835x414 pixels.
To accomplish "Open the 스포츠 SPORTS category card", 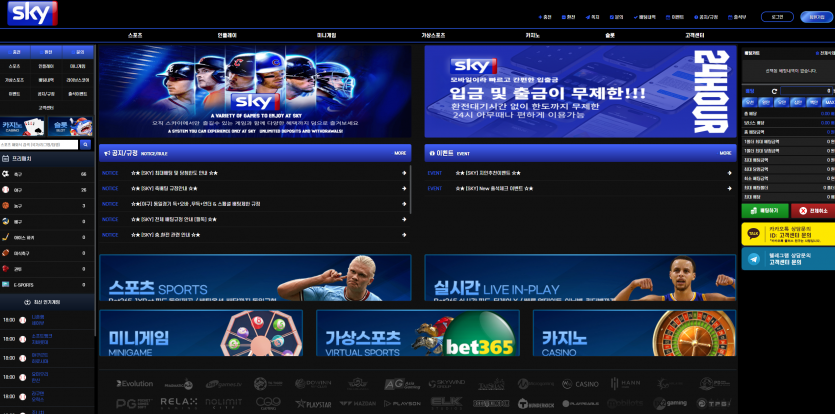I will tap(255, 278).
